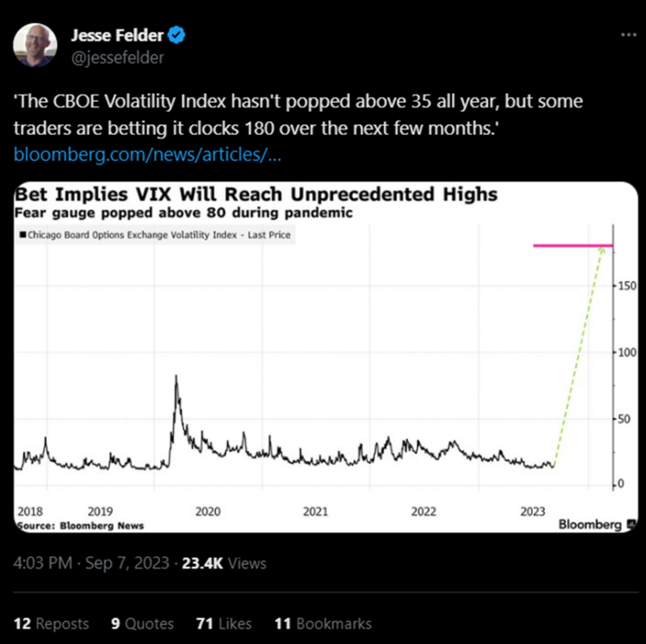Click the 23.4K Views count
Viewport: 646px width, 644px height.
(224, 563)
